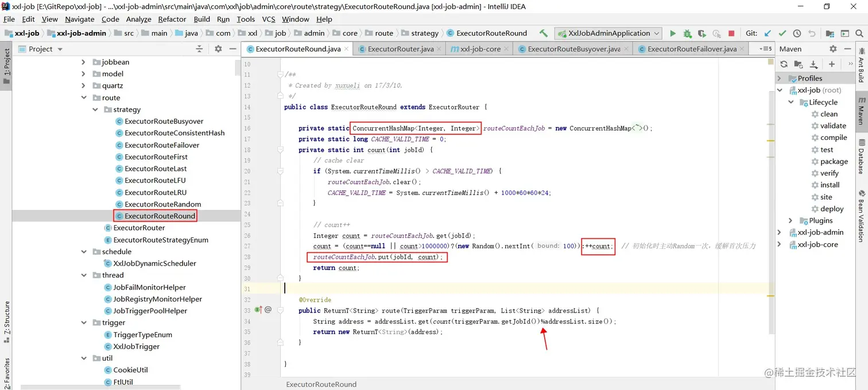Expand the jobbean folder
868x390 pixels.
click(x=83, y=62)
